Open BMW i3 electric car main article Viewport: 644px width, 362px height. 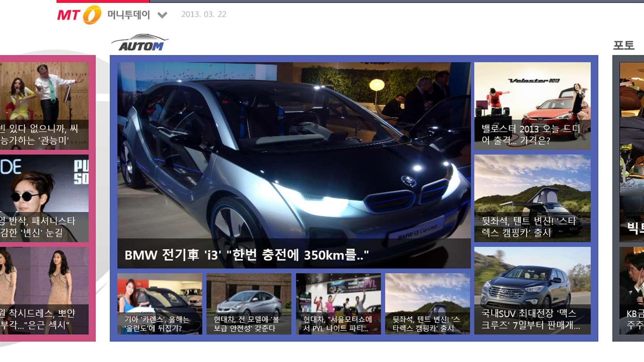(x=294, y=165)
